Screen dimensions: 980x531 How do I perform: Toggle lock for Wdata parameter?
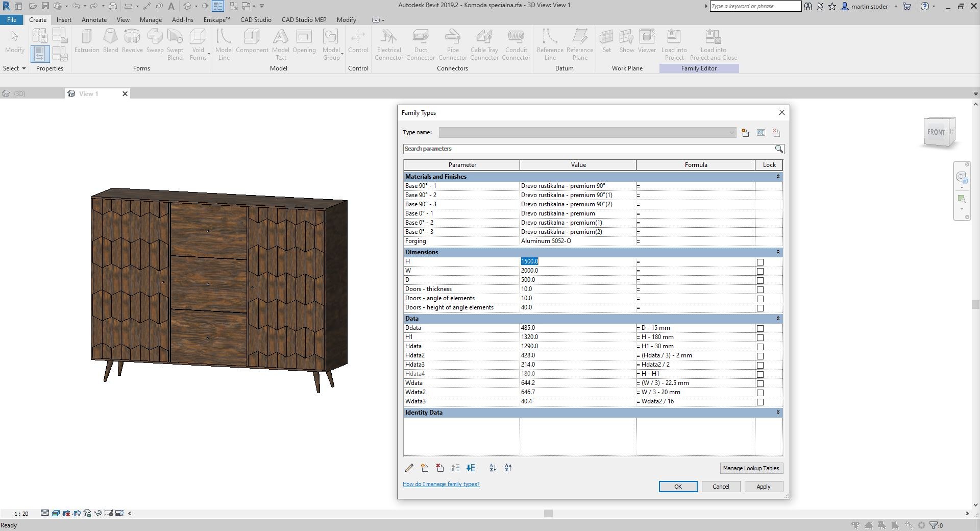click(x=760, y=383)
